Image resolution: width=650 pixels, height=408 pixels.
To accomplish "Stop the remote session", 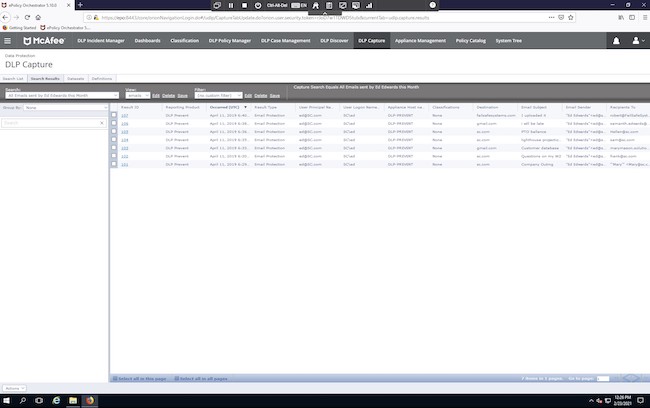I will coord(245,5).
